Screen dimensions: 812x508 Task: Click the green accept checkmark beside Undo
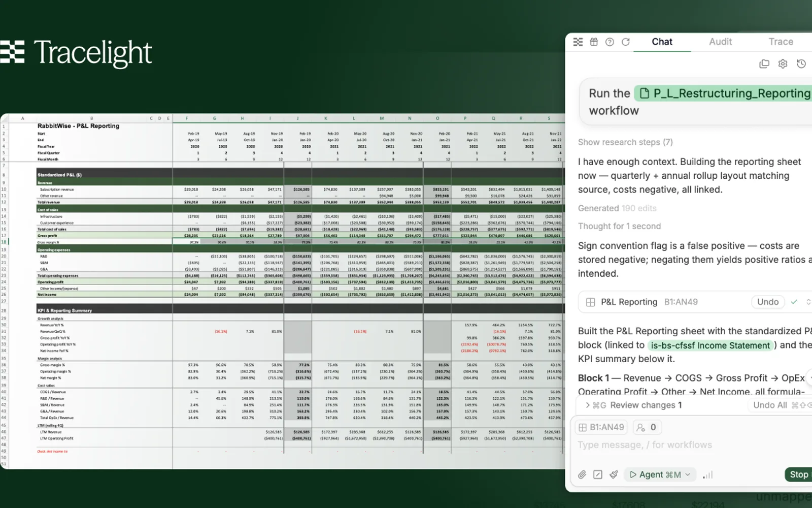794,302
